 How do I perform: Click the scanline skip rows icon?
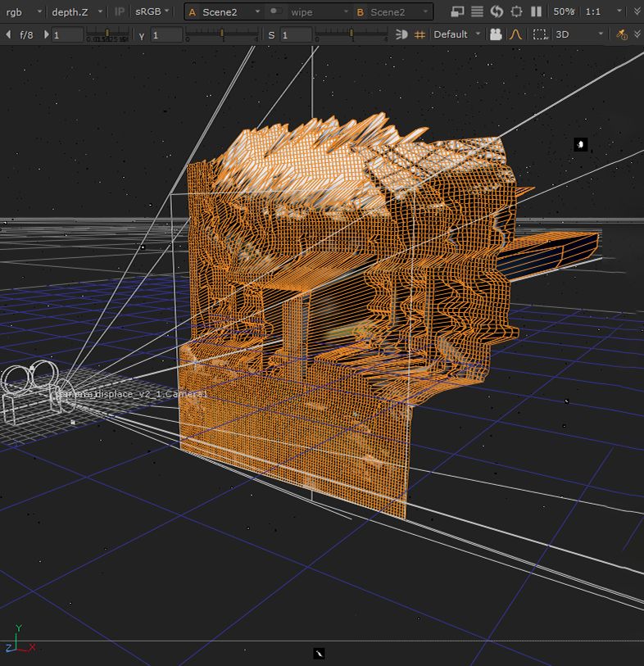[477, 11]
